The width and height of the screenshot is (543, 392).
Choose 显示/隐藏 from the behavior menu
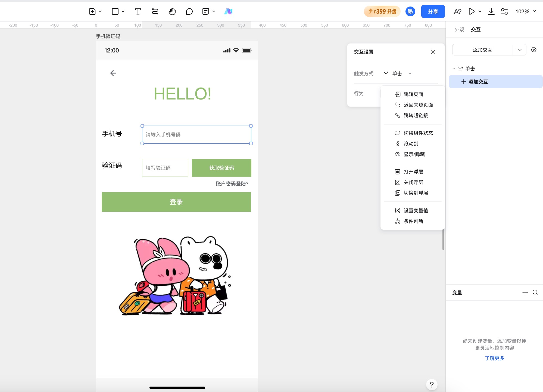[x=413, y=154]
